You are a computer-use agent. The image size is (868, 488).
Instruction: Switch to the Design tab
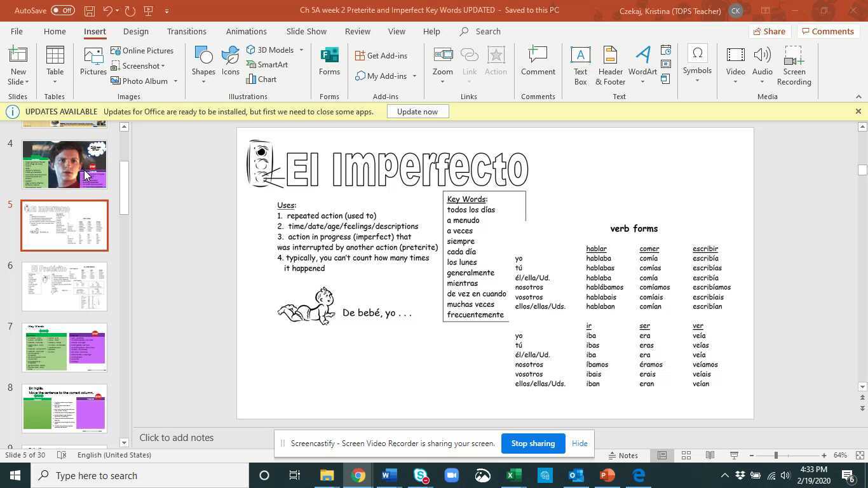pyautogui.click(x=135, y=31)
